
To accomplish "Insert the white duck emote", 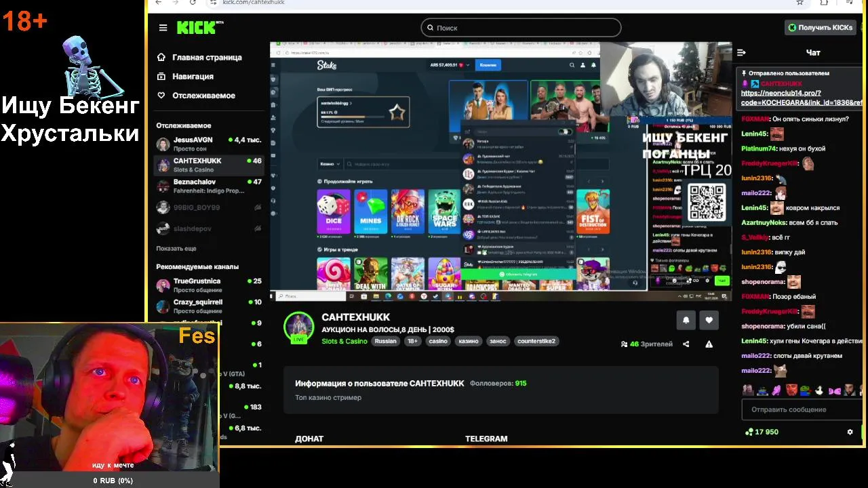I will coord(819,390).
